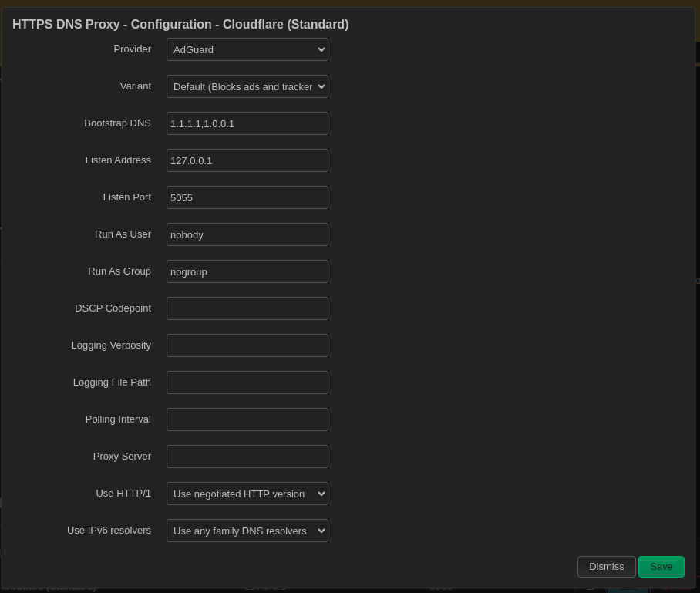Click the 'Logging File Path' label
This screenshot has width=700, height=593.
112,382
